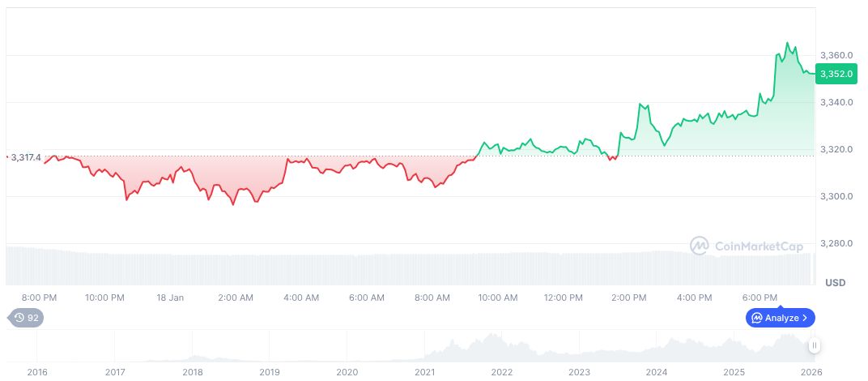The width and height of the screenshot is (868, 381).
Task: Click the 10:00 AM time axis label
Action: [498, 298]
